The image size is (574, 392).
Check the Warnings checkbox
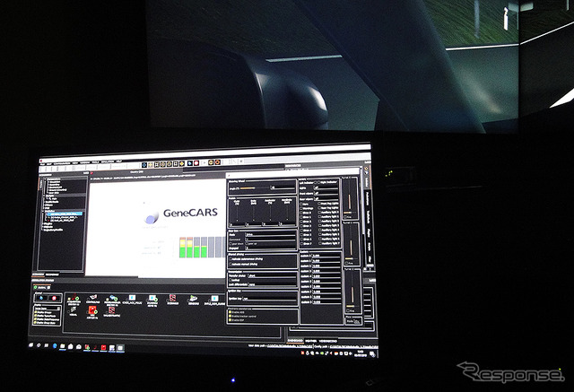click(301, 208)
